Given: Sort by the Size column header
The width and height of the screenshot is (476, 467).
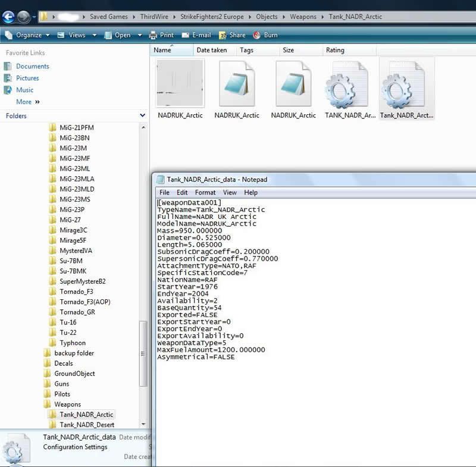Looking at the screenshot, I should [x=301, y=50].
